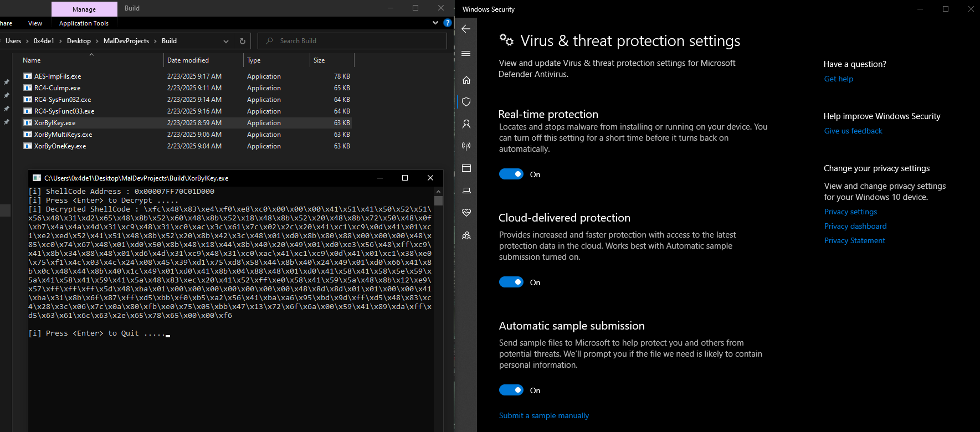Expand the File Explorer ribbon chevron
This screenshot has width=980, height=432.
click(435, 23)
